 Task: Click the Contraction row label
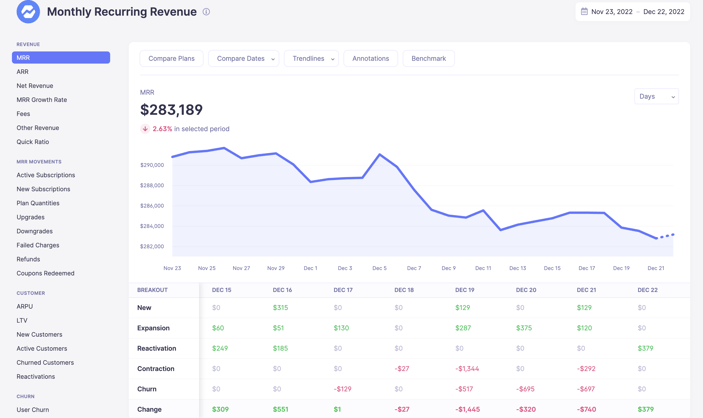tap(156, 369)
